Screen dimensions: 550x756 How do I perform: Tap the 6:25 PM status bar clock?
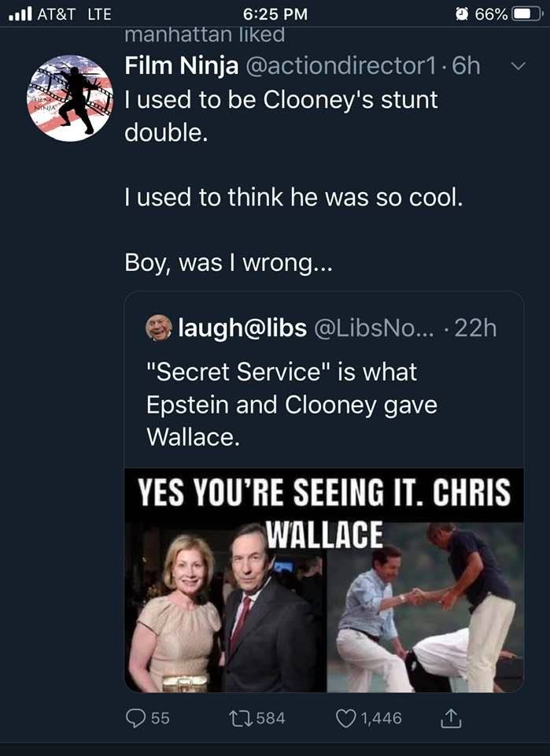[x=275, y=14]
